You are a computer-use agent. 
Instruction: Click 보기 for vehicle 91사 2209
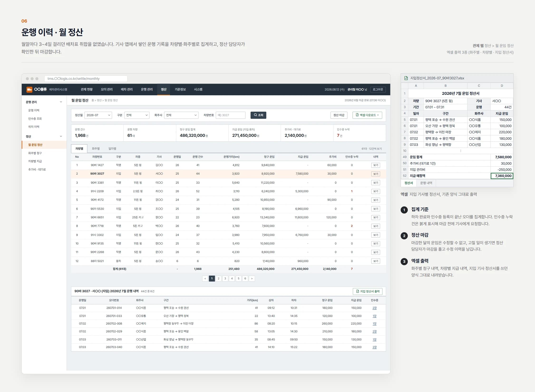(376, 191)
